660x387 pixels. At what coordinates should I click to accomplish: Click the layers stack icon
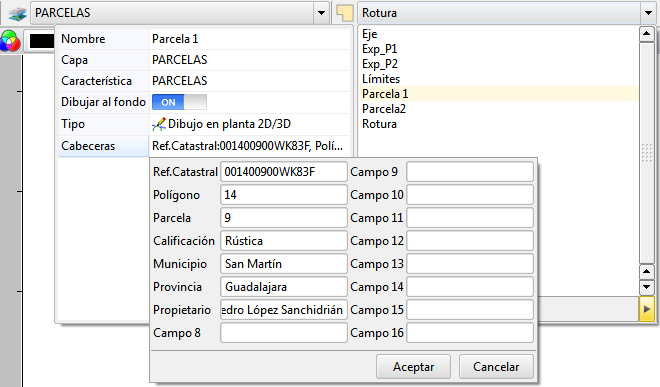click(x=17, y=13)
